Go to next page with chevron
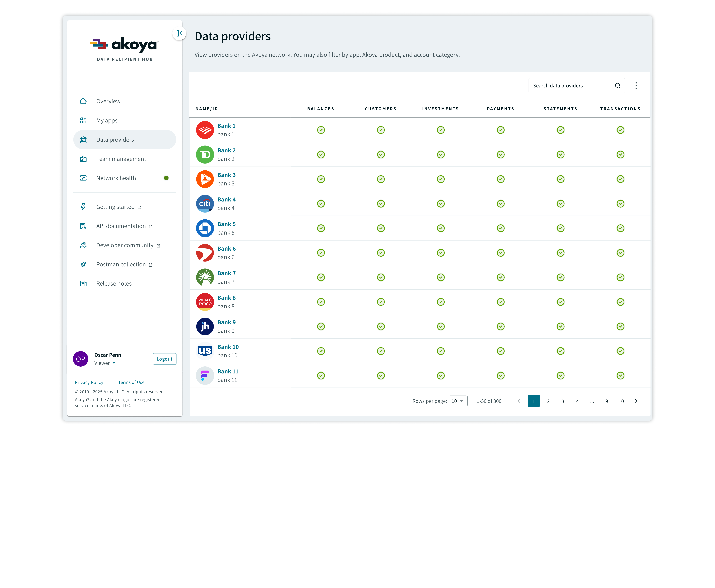Screen dimensions: 715x588 coord(636,401)
